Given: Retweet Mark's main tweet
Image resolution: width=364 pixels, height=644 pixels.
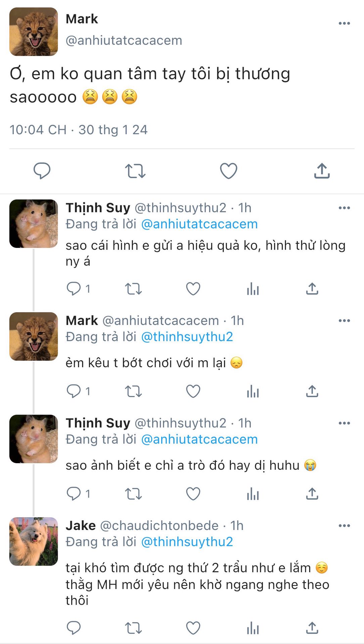Looking at the screenshot, I should 135,171.
